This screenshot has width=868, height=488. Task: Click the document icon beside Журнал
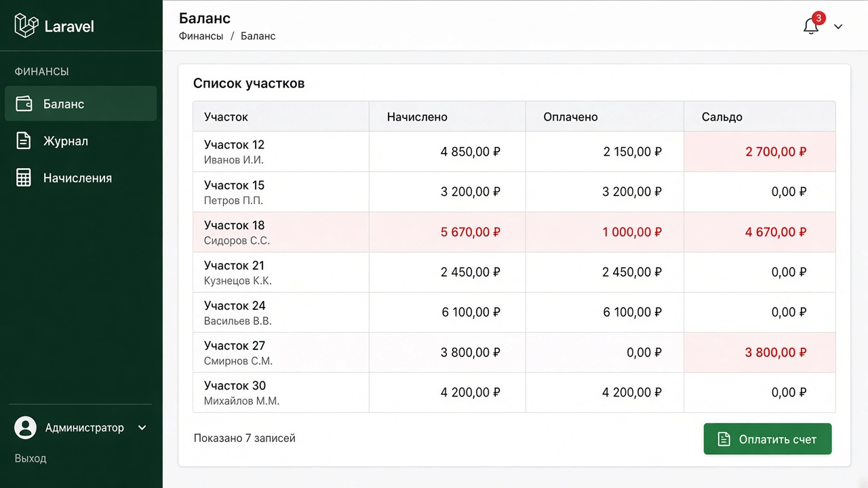pos(24,141)
